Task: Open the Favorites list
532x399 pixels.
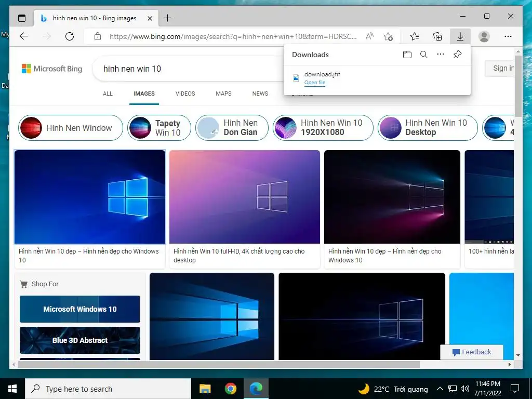Action: [414, 36]
